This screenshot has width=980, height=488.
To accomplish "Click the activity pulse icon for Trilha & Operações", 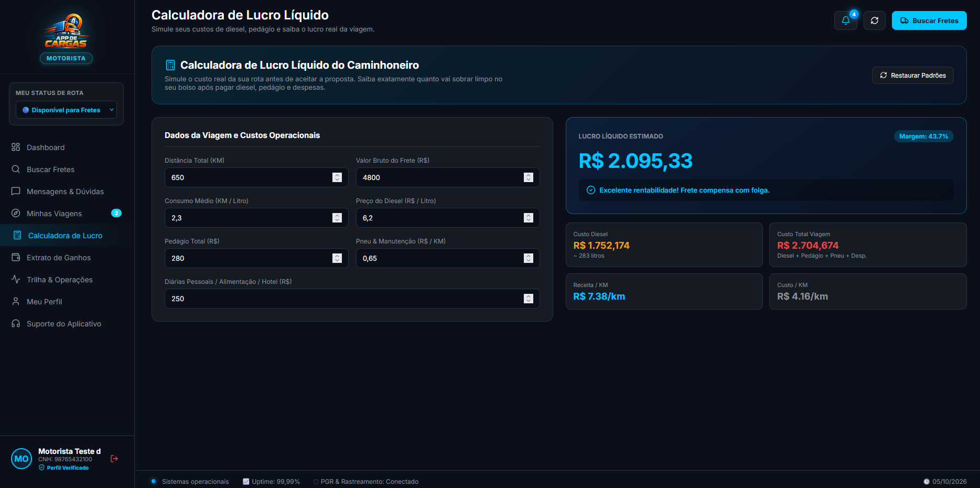I will coord(16,279).
